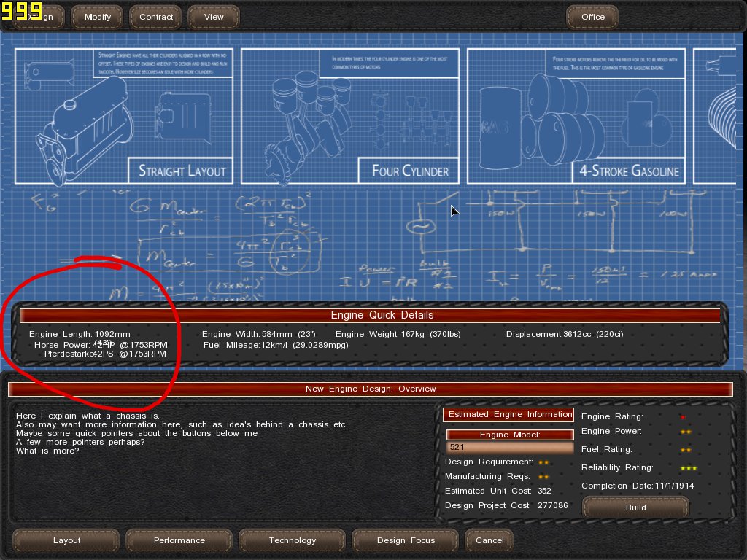
Task: Open the Technology section
Action: (x=292, y=540)
